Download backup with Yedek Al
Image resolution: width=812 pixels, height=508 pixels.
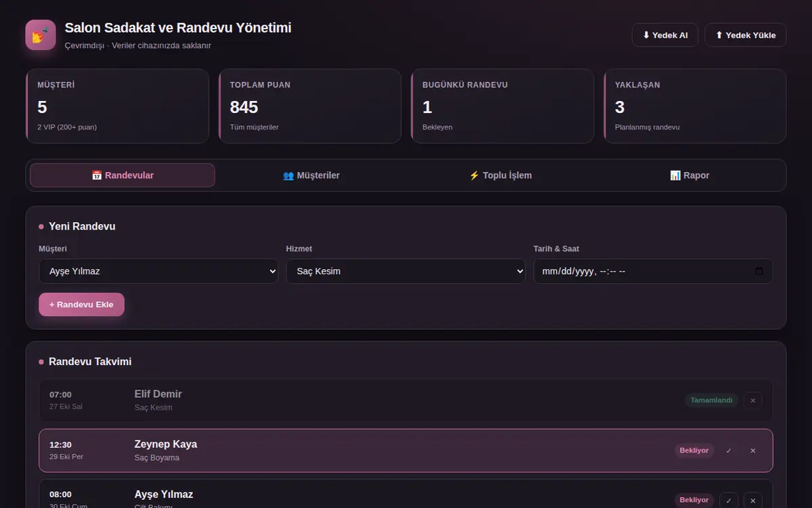pyautogui.click(x=664, y=35)
